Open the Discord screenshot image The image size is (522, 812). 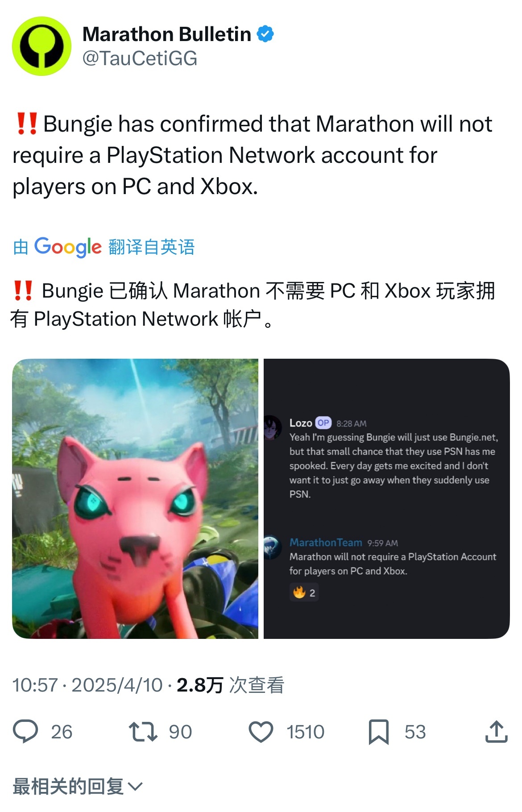tap(387, 499)
